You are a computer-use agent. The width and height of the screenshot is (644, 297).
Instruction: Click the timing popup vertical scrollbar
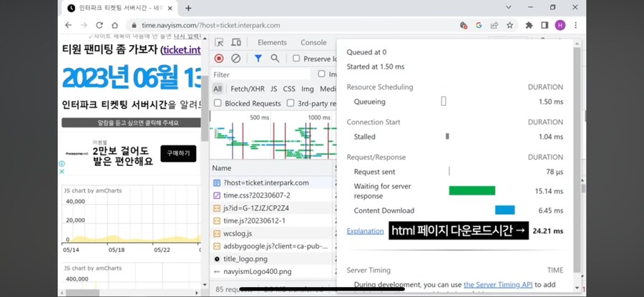(x=577, y=160)
